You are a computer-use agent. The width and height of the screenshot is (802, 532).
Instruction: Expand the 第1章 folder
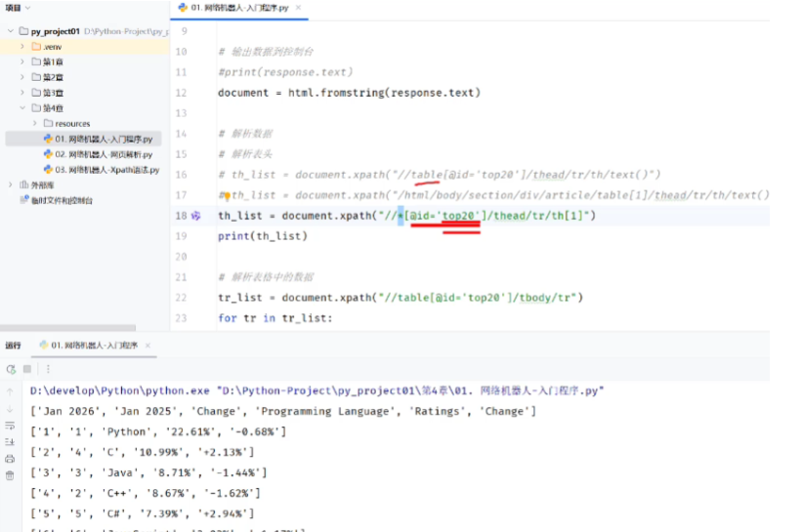(22, 61)
